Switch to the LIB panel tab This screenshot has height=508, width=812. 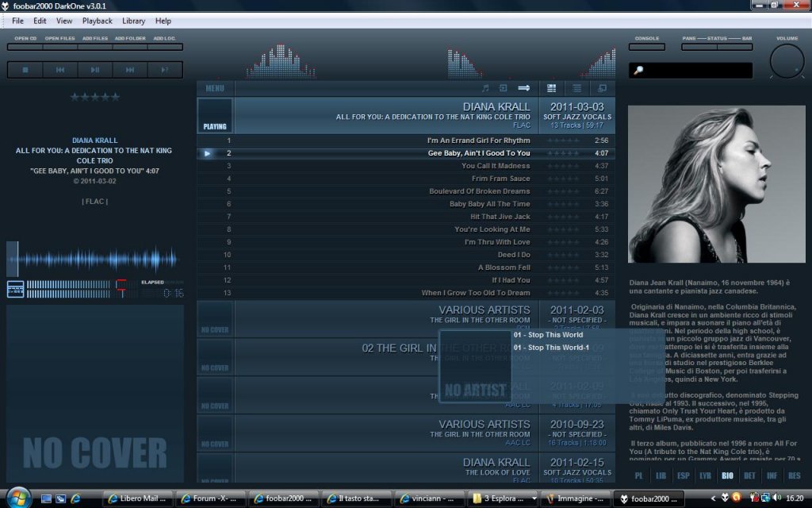coord(661,475)
